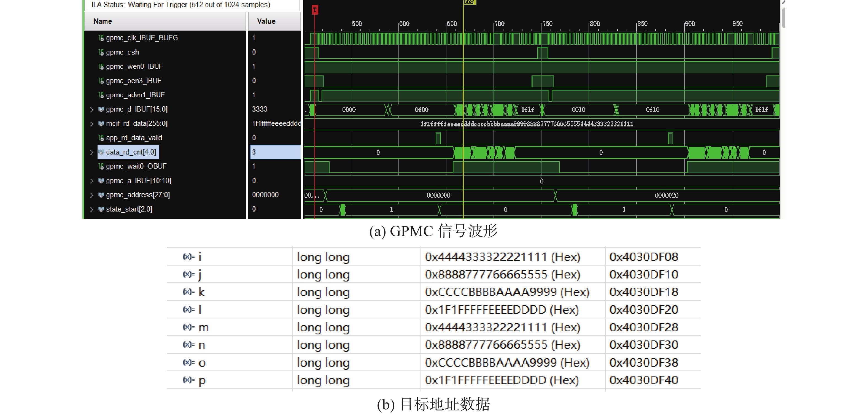Click address 0x4030DF30
Screen dimensions: 868x414
point(644,345)
